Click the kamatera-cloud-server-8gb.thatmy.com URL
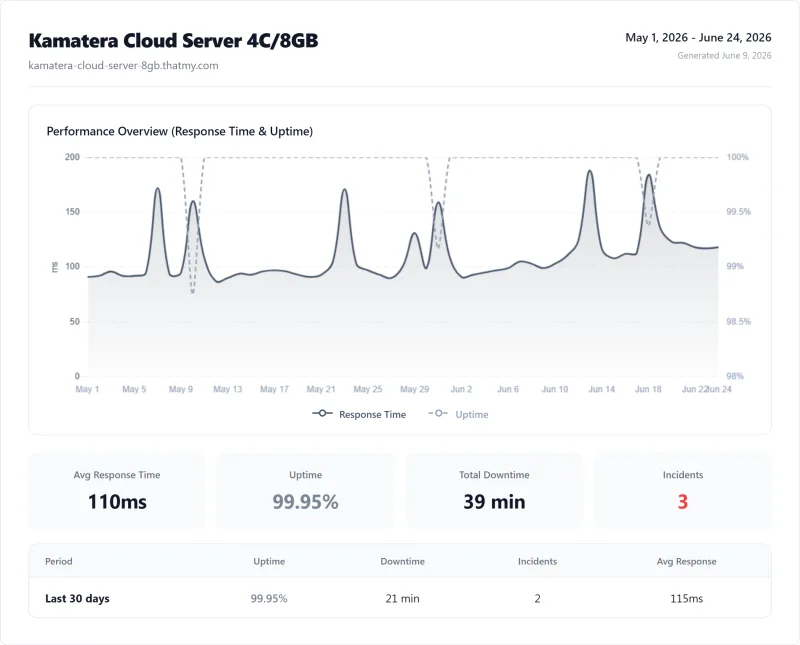Image resolution: width=800 pixels, height=645 pixels. click(x=123, y=65)
